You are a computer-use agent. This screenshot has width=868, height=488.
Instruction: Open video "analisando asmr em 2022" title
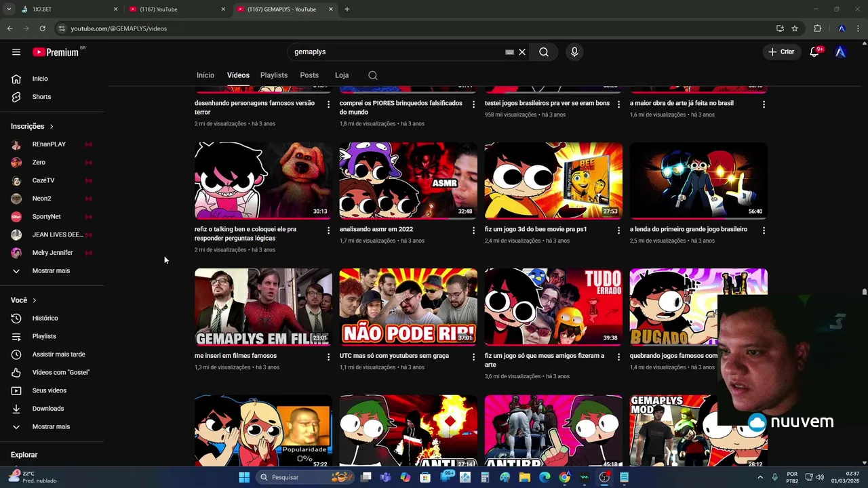[x=376, y=229]
